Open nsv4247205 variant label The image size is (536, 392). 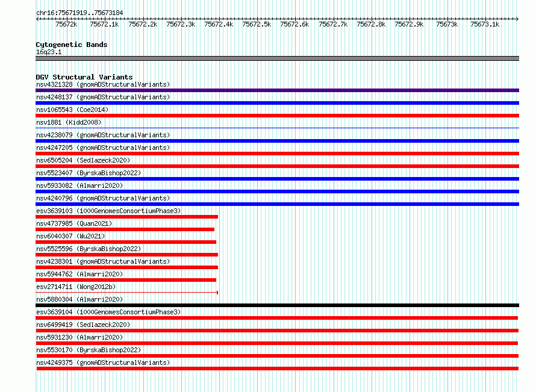coord(103,148)
